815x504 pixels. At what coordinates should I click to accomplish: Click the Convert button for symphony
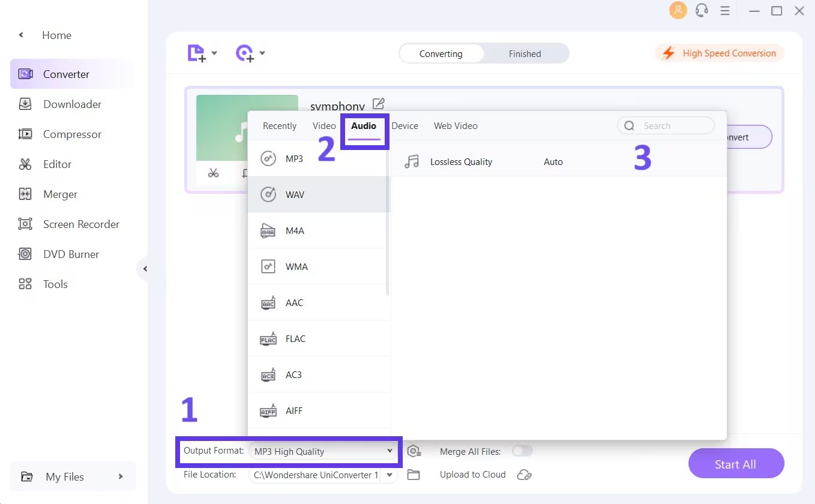[x=749, y=137]
